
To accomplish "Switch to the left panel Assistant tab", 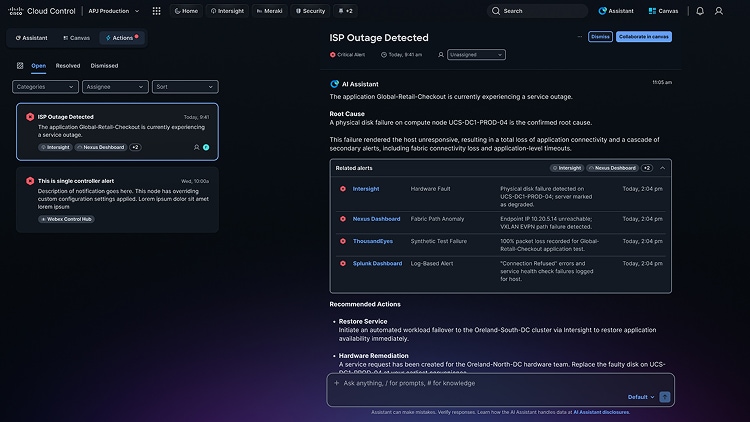I will tap(32, 38).
